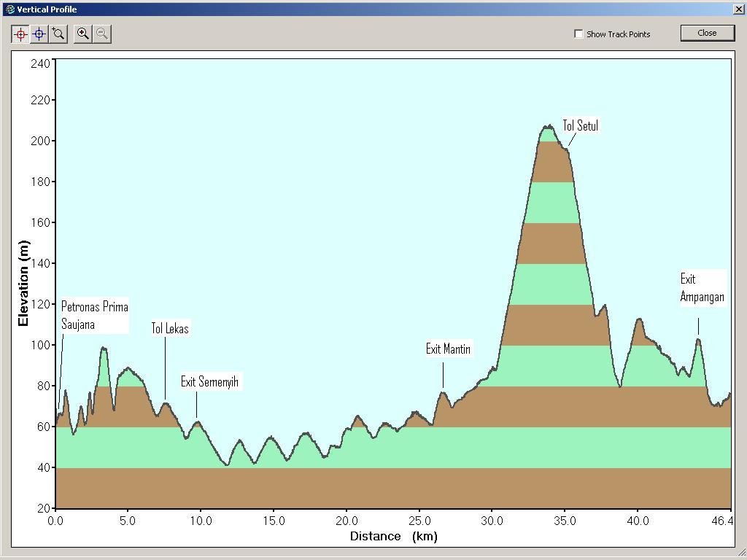
Task: Click the Exit Semenyih waypoint label
Action: [x=209, y=382]
